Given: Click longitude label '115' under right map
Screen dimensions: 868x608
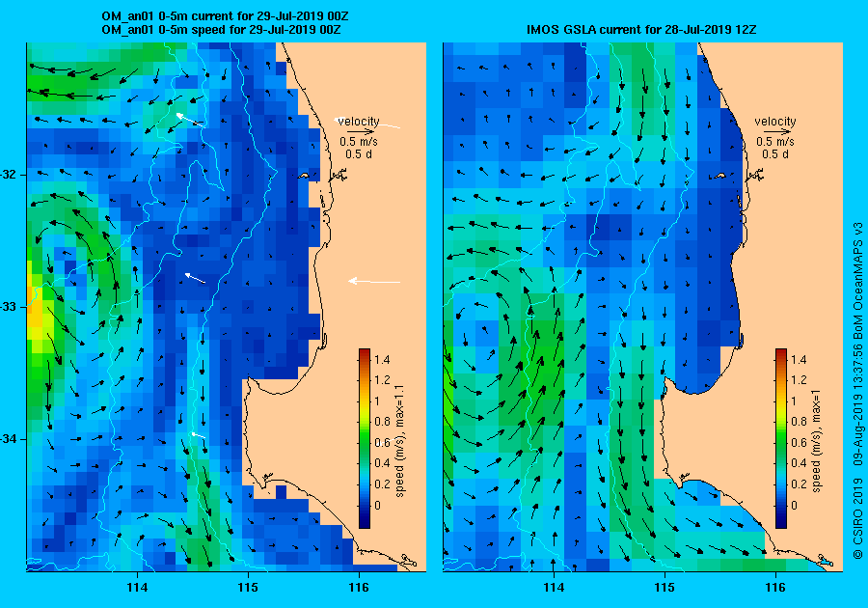Looking at the screenshot, I should (x=665, y=588).
